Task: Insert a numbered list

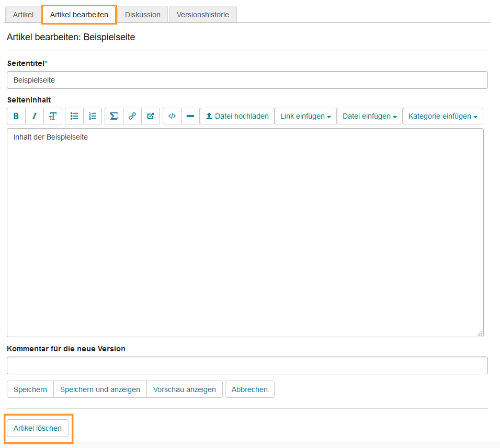Action: pos(92,116)
